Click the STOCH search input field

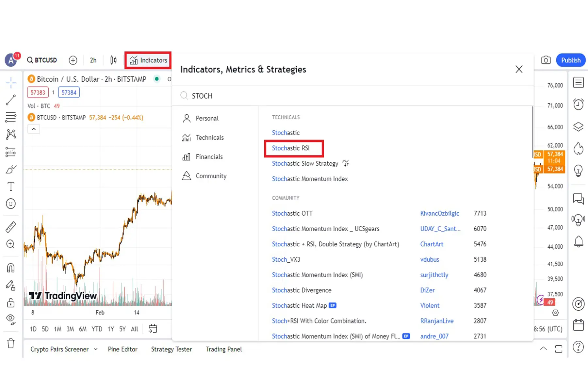click(x=353, y=96)
